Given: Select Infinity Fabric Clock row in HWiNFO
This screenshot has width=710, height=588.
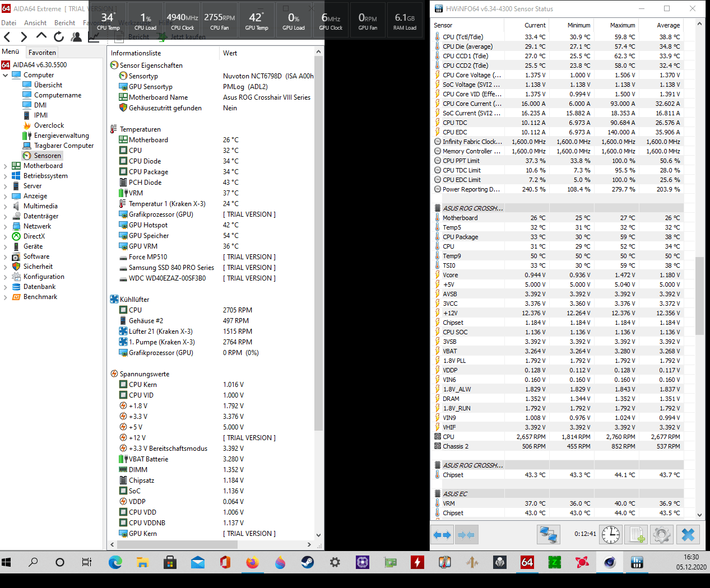Looking at the screenshot, I should [558, 142].
